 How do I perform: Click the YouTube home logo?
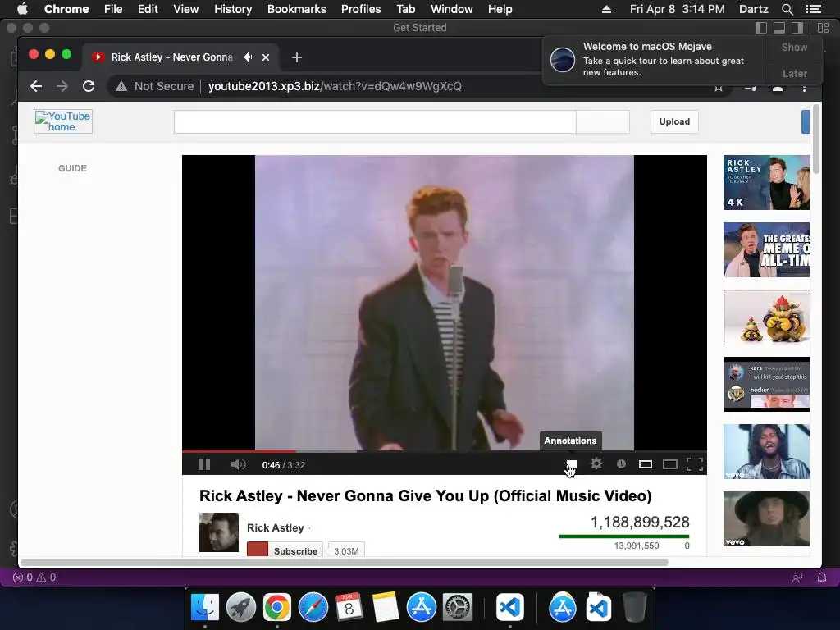tap(63, 121)
